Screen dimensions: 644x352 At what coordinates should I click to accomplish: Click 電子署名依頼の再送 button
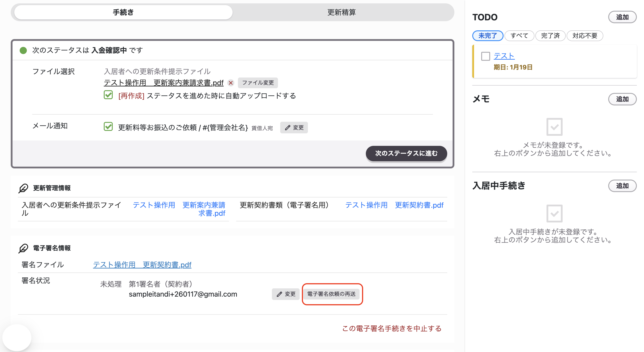(331, 294)
